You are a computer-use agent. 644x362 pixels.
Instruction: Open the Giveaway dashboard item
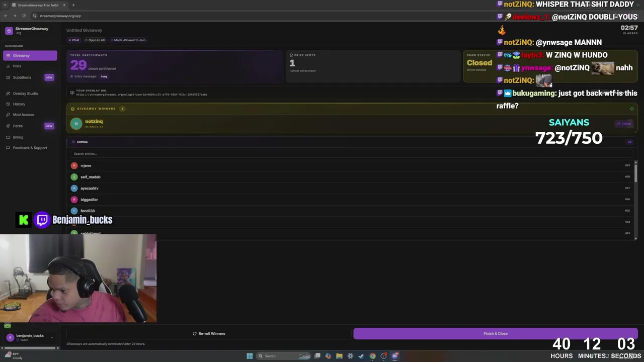[x=30, y=55]
